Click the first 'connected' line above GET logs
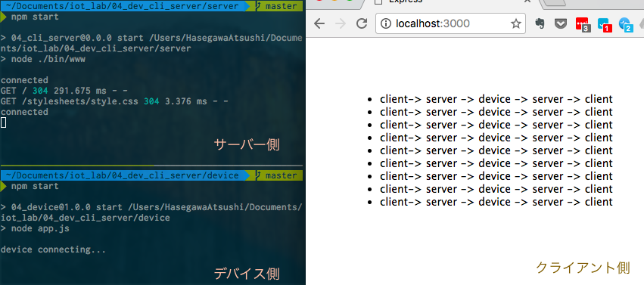The image size is (644, 285). coord(24,80)
